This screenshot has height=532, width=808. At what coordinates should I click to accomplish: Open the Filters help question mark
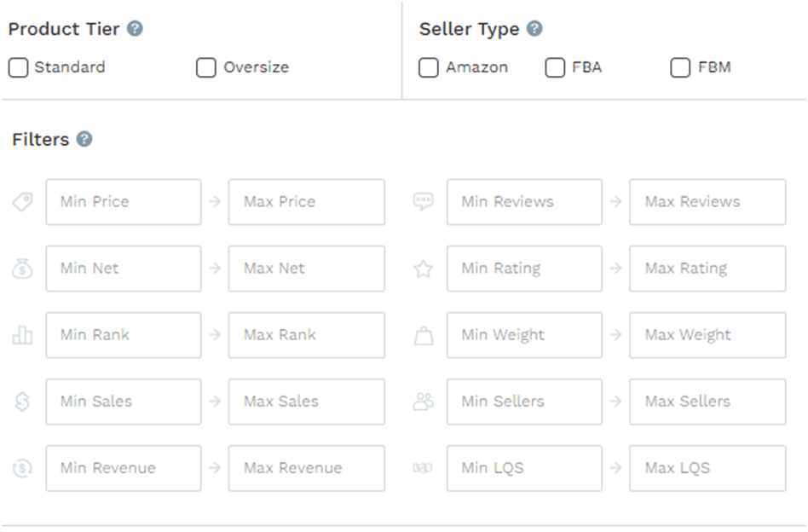(84, 139)
